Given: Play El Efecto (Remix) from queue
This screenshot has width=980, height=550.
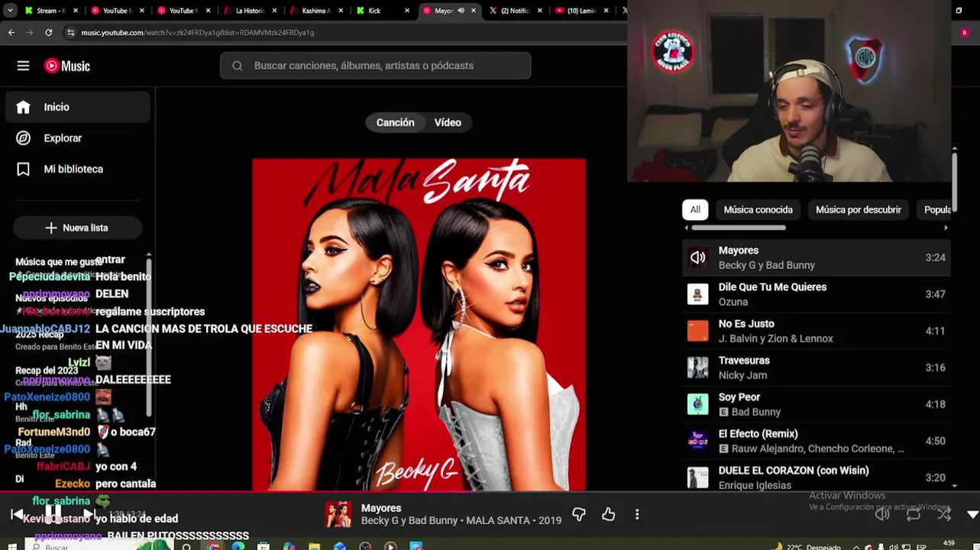Looking at the screenshot, I should click(x=816, y=441).
